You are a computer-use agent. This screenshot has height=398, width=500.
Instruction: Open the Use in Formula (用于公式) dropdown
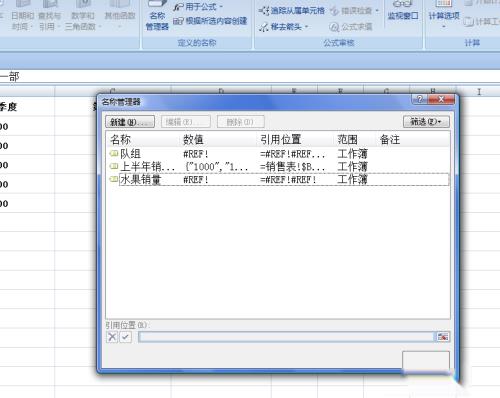click(199, 7)
